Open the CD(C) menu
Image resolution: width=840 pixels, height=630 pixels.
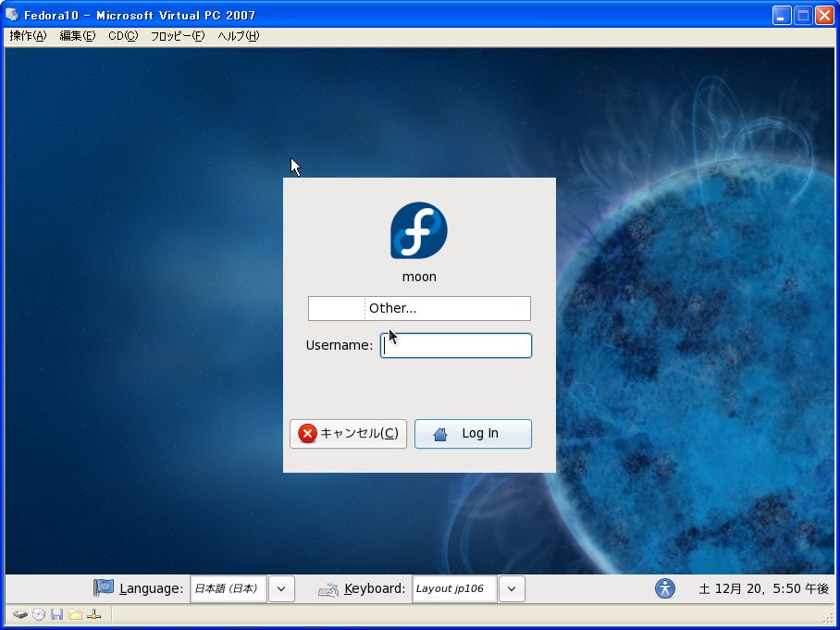tap(123, 36)
